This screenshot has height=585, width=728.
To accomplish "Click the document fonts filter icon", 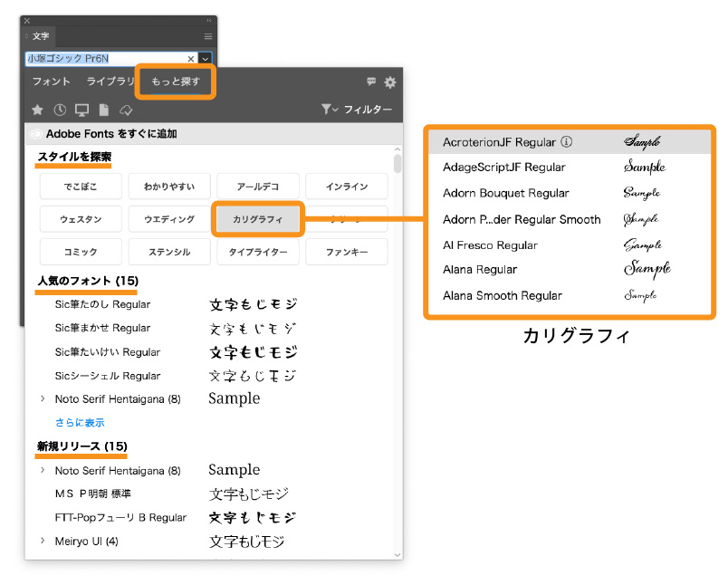I will [104, 110].
